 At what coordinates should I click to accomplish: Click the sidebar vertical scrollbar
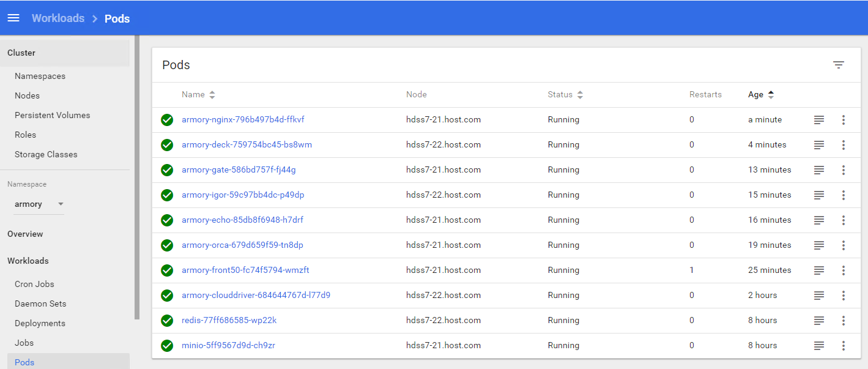click(137, 177)
